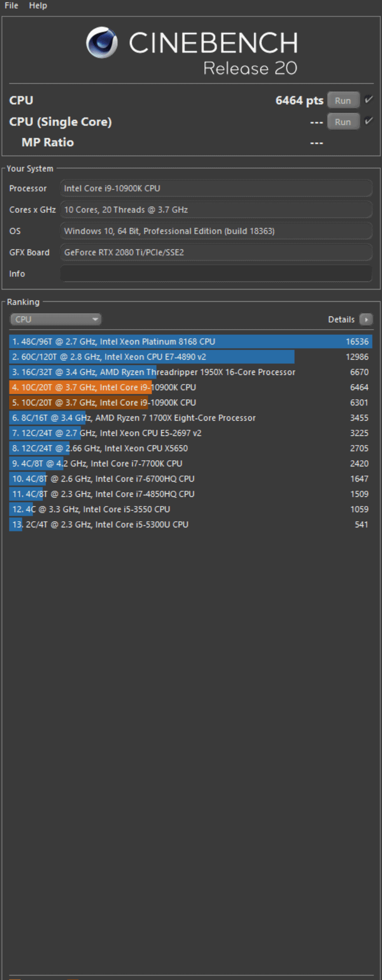382x980 pixels.
Task: Click the 12986 score value
Action: coord(357,357)
